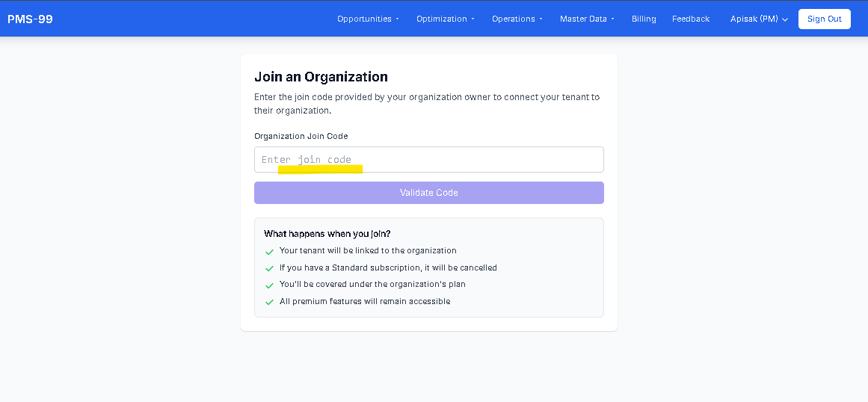Expand the Operations navigation menu
The width and height of the screenshot is (868, 402).
pos(517,19)
